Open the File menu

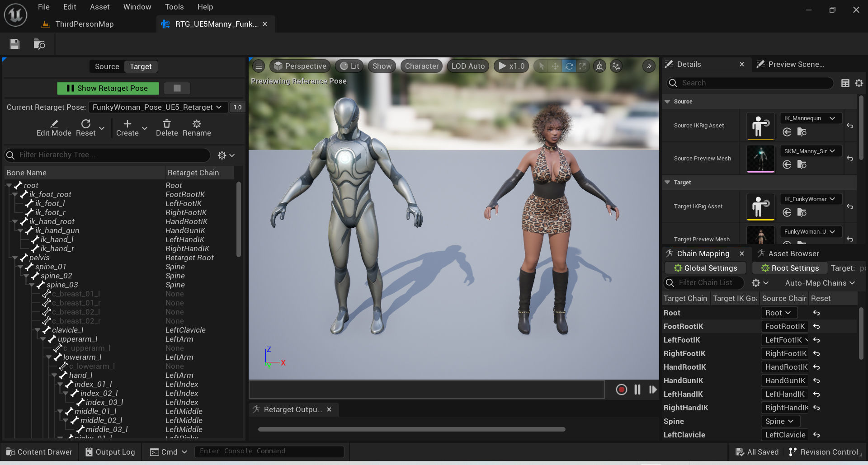[x=44, y=7]
